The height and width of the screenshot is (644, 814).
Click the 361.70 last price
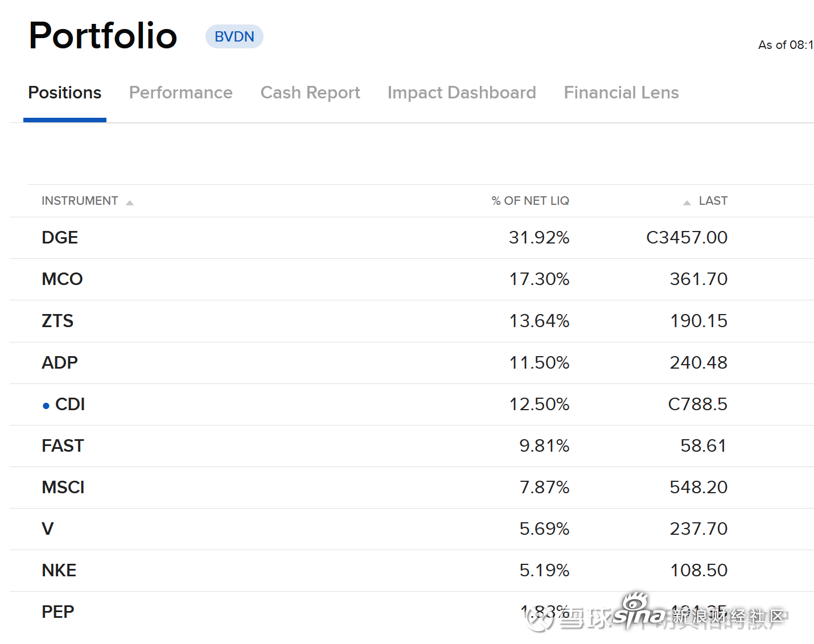(x=699, y=279)
